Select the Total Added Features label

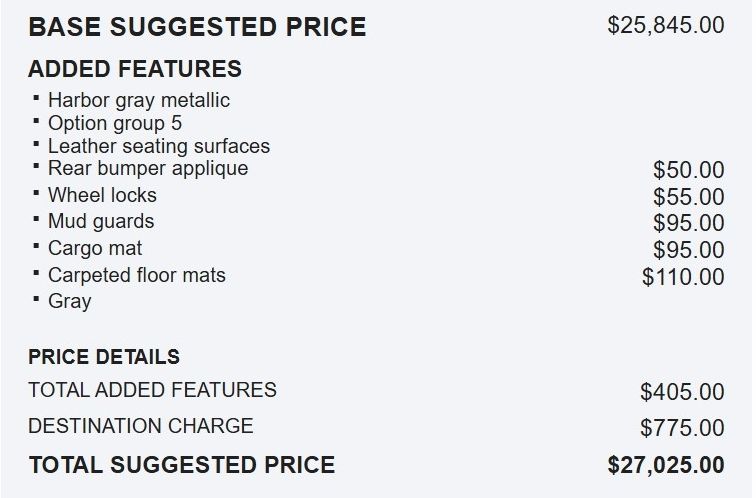(152, 390)
